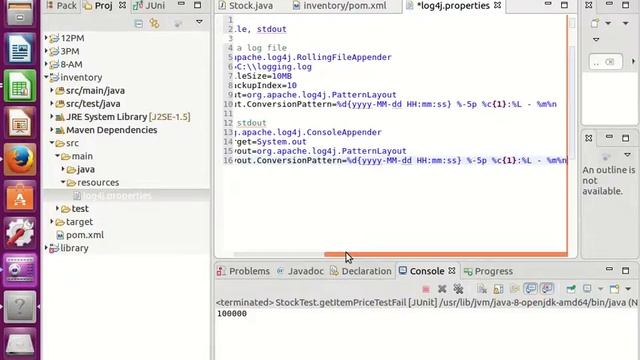Switch to Package Explorer tab
Viewport: 640px width, 360px height.
click(x=61, y=6)
